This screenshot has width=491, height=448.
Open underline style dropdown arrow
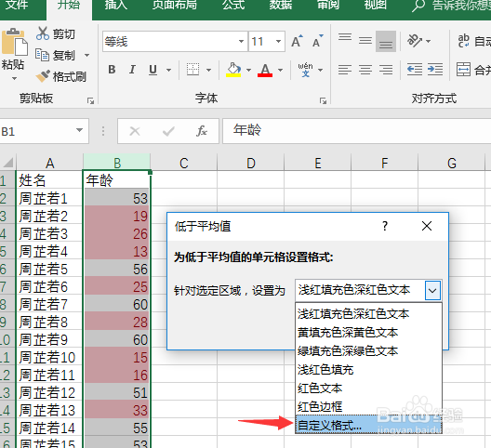coord(169,70)
